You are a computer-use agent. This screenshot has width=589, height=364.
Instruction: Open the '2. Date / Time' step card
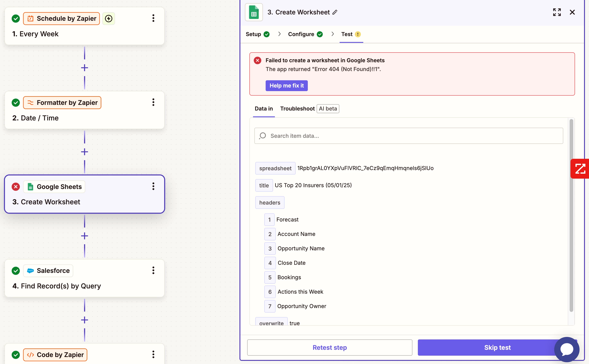click(x=85, y=110)
